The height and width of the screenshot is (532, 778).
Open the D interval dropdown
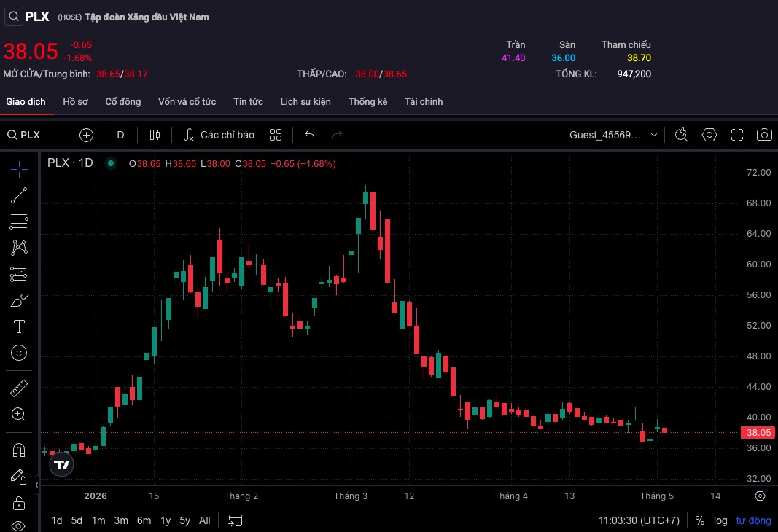(120, 135)
